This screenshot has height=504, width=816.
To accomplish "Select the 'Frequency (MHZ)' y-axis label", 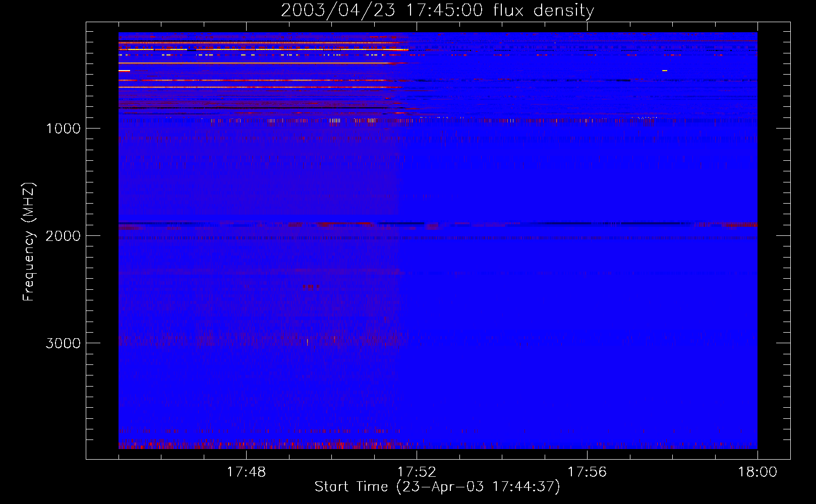I will (29, 241).
